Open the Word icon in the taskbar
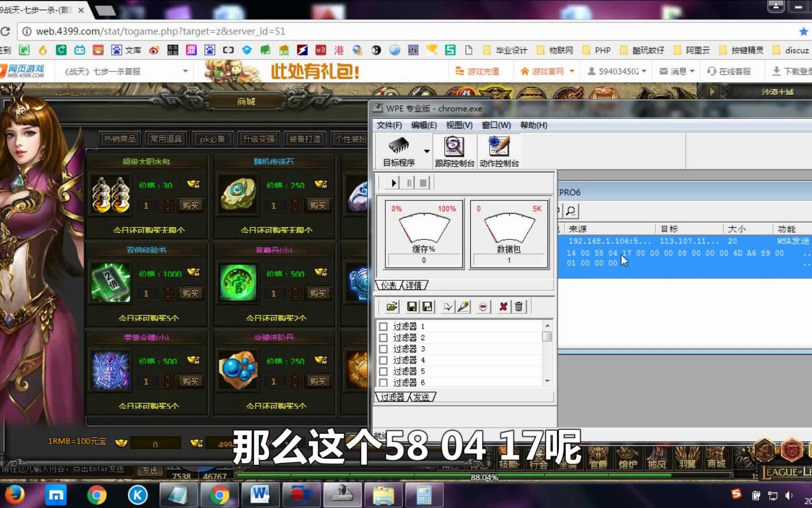This screenshot has width=812, height=508. pyautogui.click(x=260, y=495)
